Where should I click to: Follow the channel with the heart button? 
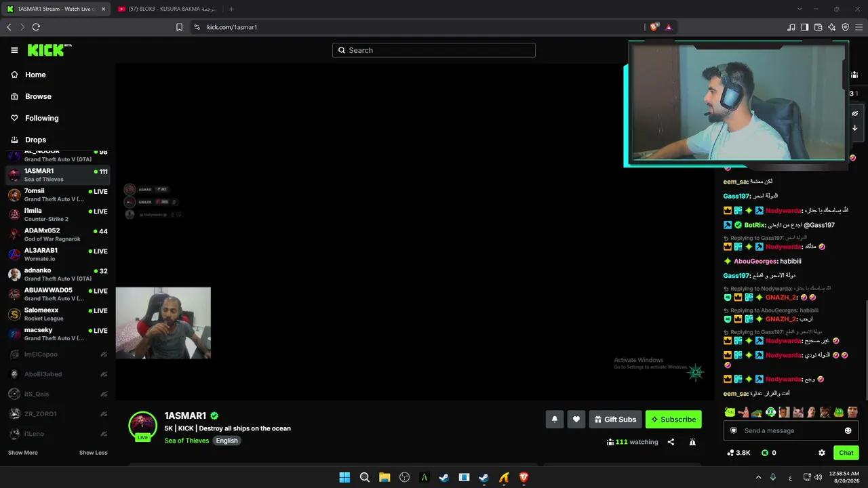(576, 420)
